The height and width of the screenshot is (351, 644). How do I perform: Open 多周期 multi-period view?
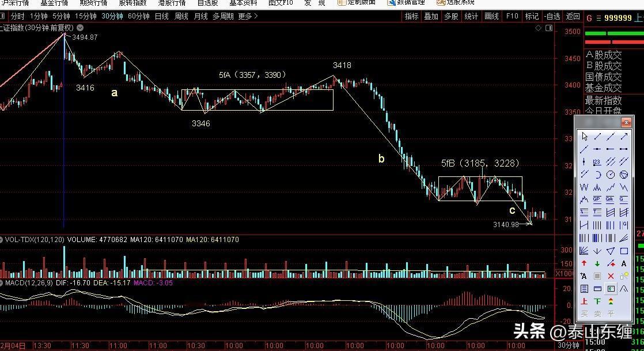pyautogui.click(x=223, y=16)
